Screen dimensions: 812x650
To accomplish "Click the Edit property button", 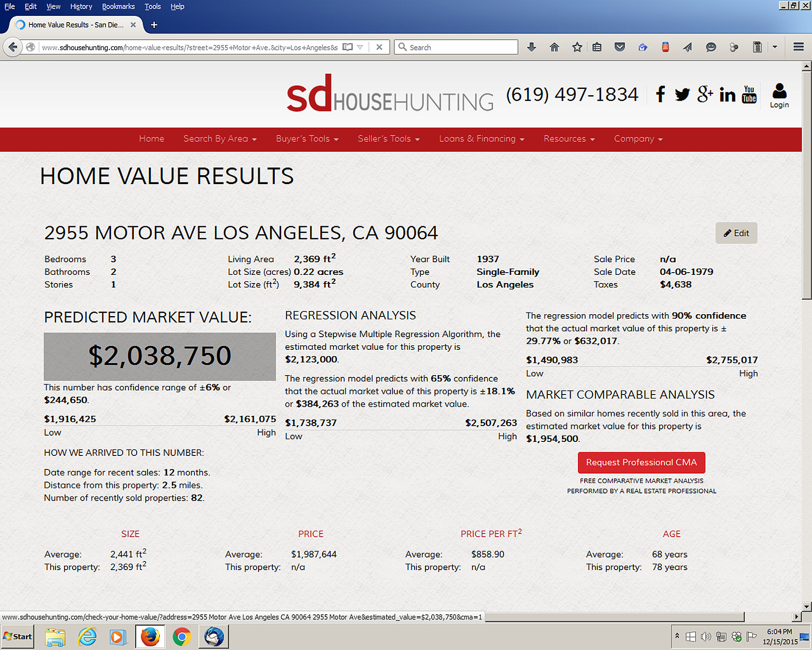I will (736, 233).
